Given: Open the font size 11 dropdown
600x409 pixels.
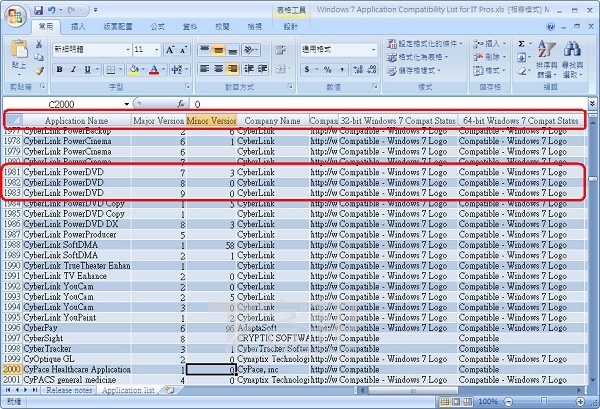Looking at the screenshot, I should pyautogui.click(x=157, y=50).
